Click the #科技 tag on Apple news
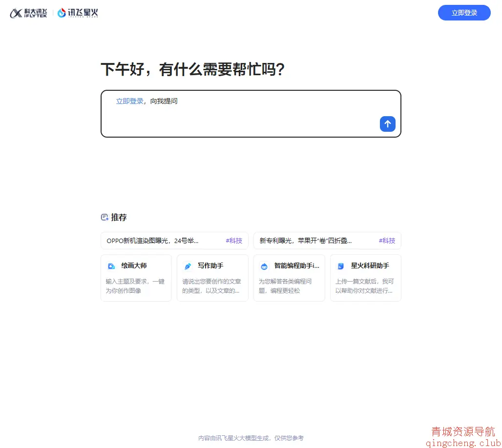 pos(387,240)
